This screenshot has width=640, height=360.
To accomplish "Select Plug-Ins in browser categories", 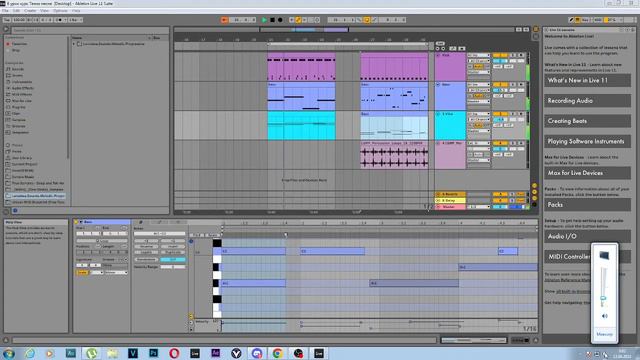I will tap(19, 107).
